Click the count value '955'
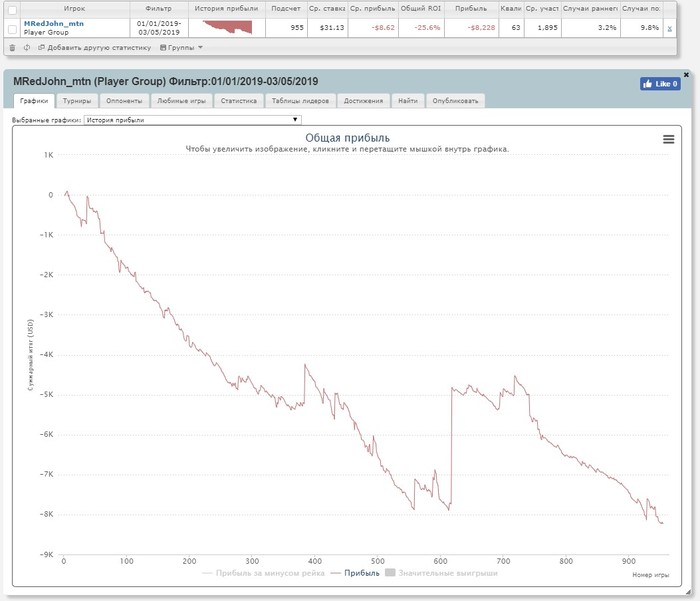Screen dimensions: 700x601 [297, 28]
